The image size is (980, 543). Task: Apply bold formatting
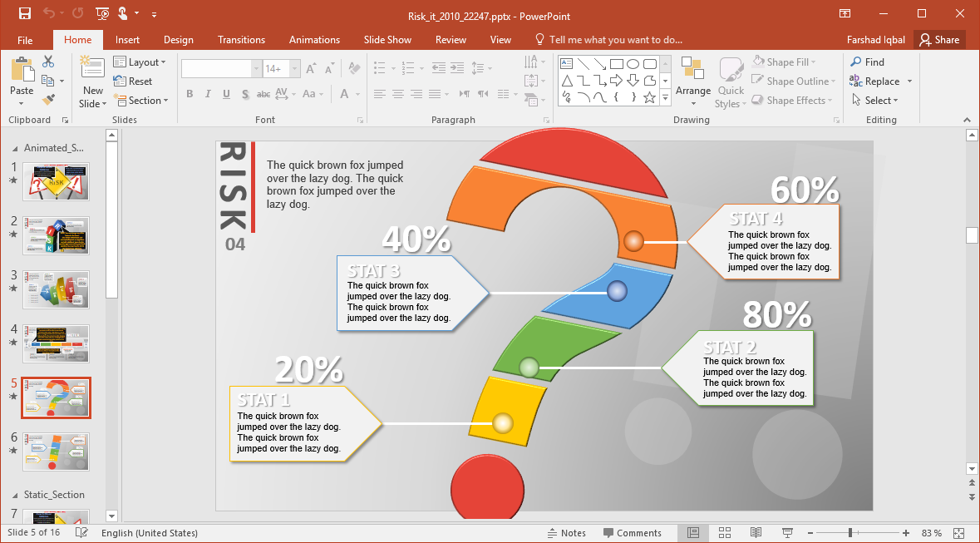(x=190, y=94)
